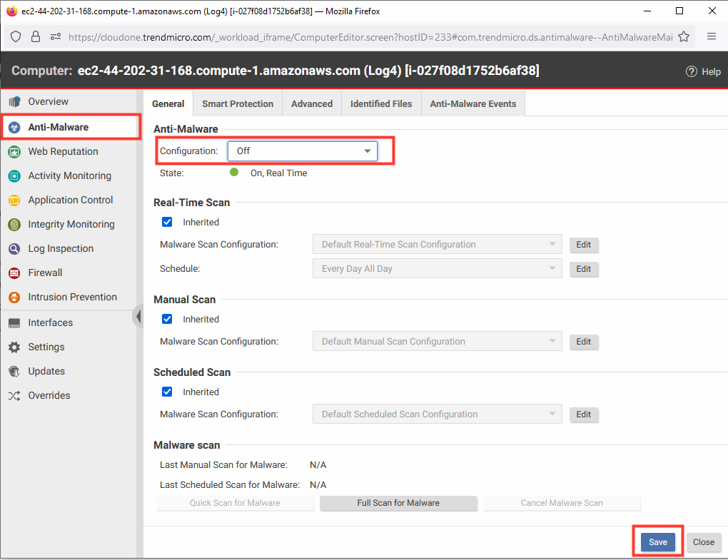Click the Overview sidebar icon
Image resolution: width=728 pixels, height=560 pixels.
(x=14, y=101)
